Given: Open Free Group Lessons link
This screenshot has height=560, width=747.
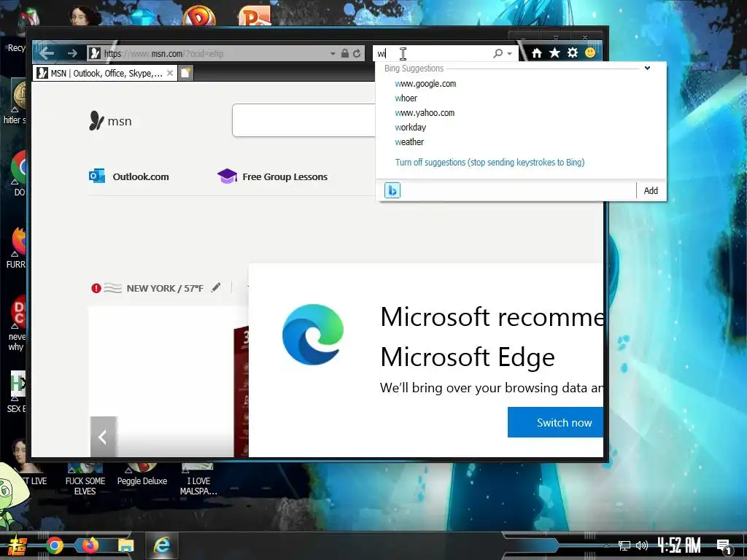Looking at the screenshot, I should click(272, 176).
